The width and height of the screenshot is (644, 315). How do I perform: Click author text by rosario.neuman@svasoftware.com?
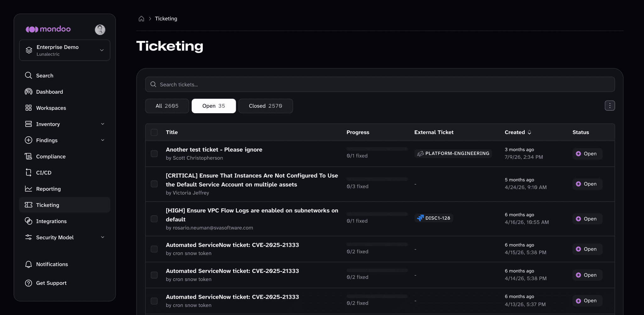(x=209, y=228)
